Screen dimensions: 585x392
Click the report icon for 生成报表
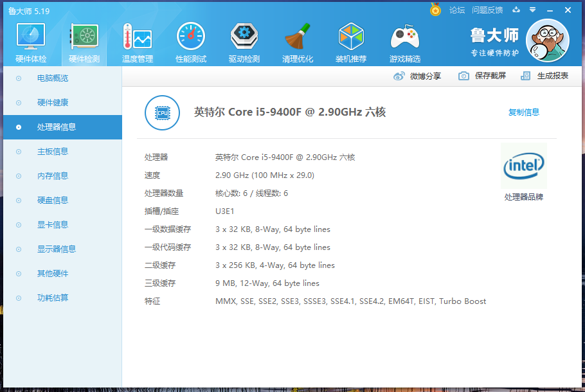point(525,76)
